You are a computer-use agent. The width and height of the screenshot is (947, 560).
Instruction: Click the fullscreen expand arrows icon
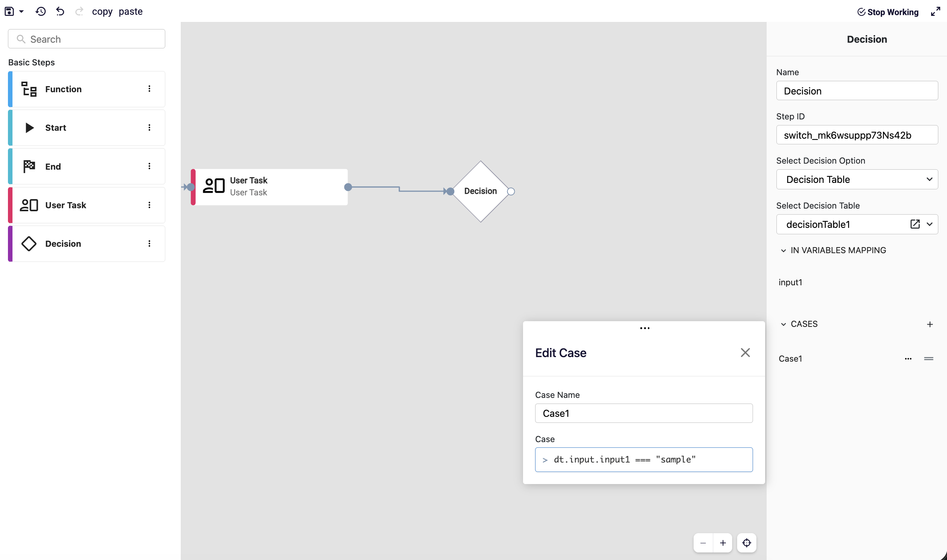[x=936, y=12]
